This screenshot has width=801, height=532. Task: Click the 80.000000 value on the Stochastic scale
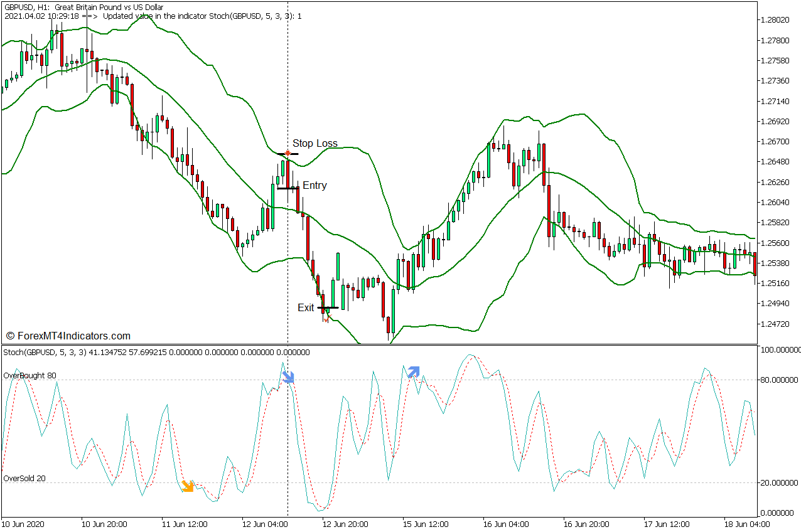click(778, 380)
